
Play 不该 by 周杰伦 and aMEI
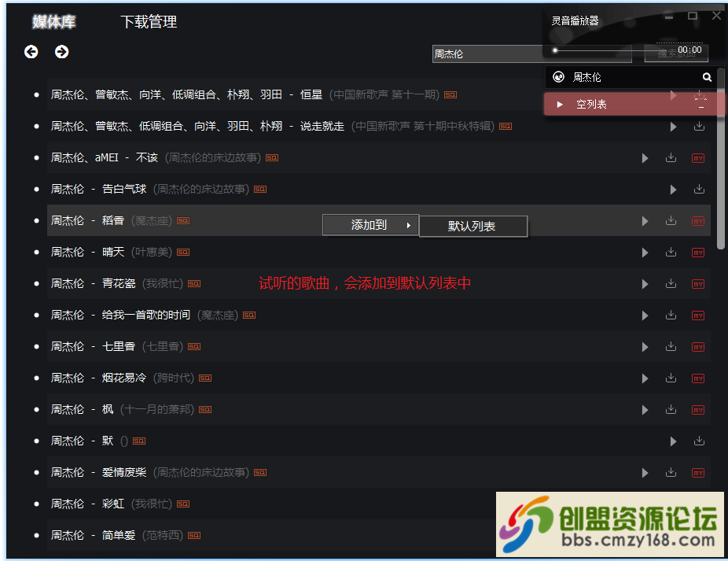(645, 158)
